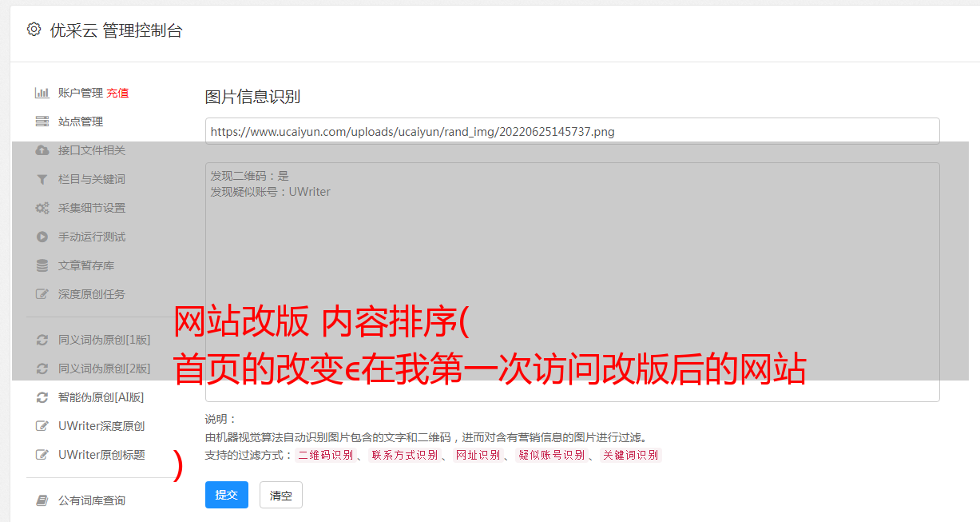The width and height of the screenshot is (980, 522).
Task: Click the cloud upload icon beside 接口文件相关
Action: tap(42, 150)
